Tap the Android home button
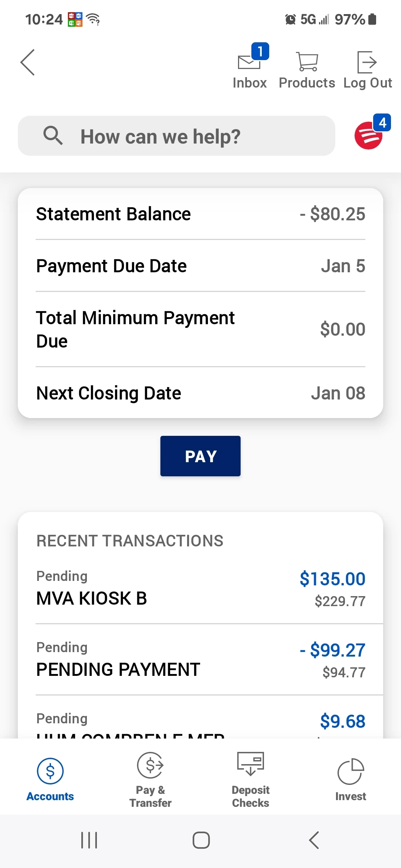This screenshot has width=401, height=868. tap(201, 840)
